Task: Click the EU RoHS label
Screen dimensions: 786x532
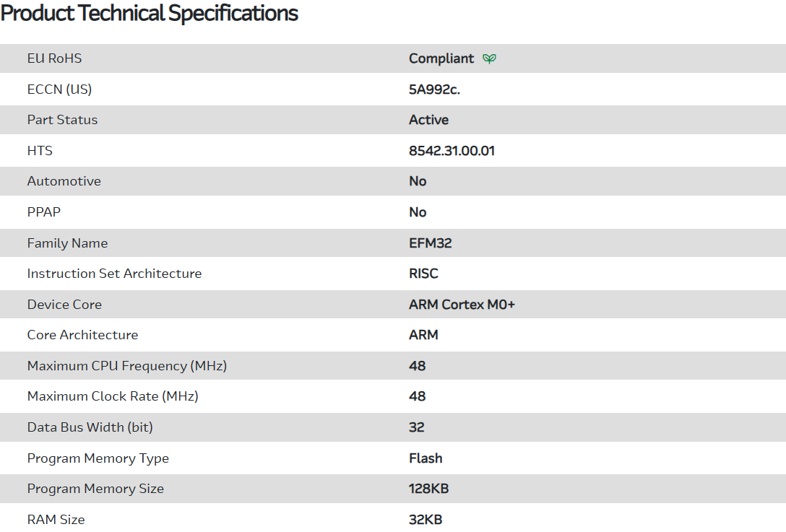Action: click(54, 58)
